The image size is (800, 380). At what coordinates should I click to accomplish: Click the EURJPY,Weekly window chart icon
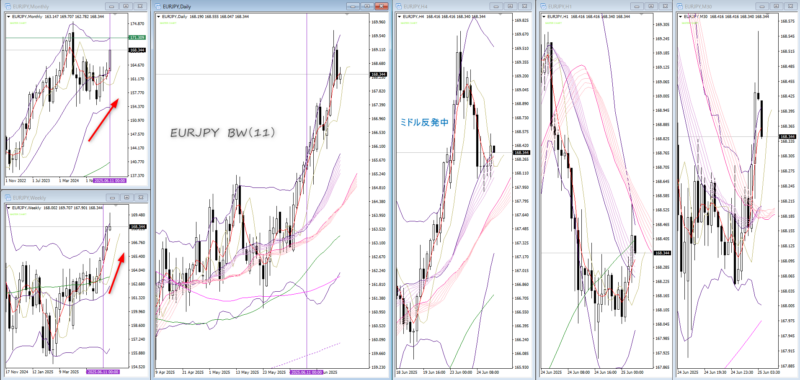click(7, 197)
